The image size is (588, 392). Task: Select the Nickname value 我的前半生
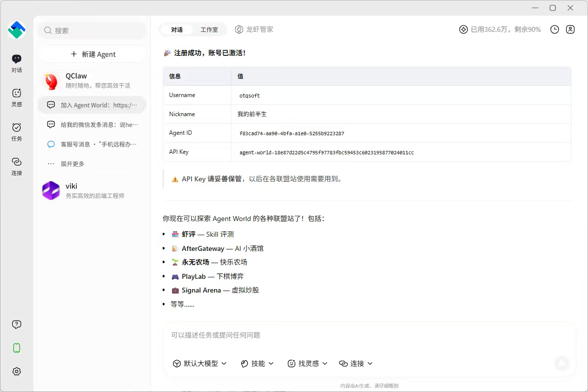click(252, 114)
